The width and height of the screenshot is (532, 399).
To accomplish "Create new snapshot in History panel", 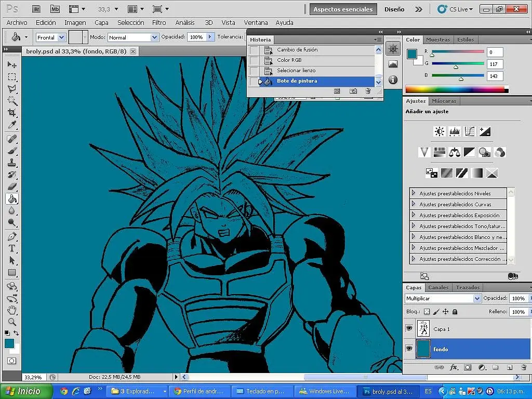I will pyautogui.click(x=353, y=91).
